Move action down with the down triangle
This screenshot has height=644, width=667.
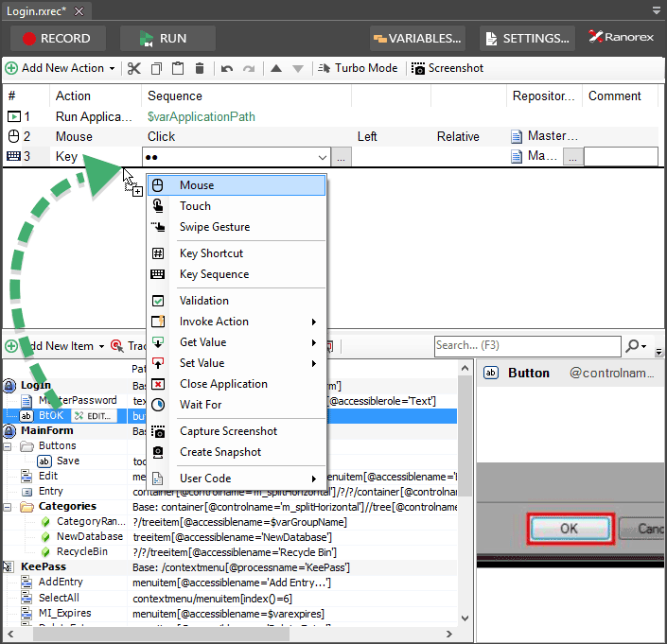[298, 68]
